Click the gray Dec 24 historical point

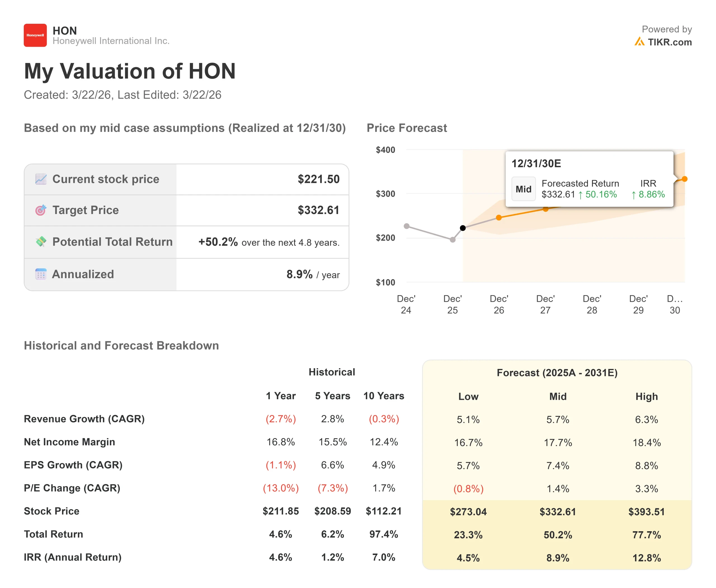pos(406,226)
